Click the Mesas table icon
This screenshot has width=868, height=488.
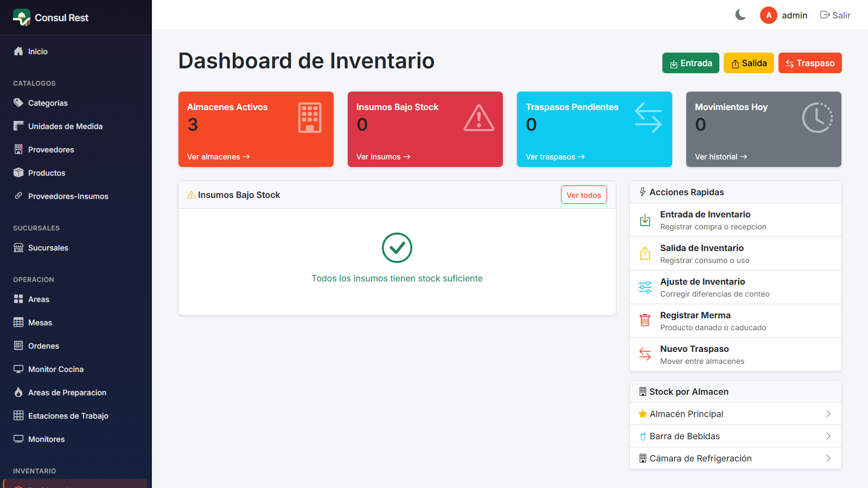18,322
